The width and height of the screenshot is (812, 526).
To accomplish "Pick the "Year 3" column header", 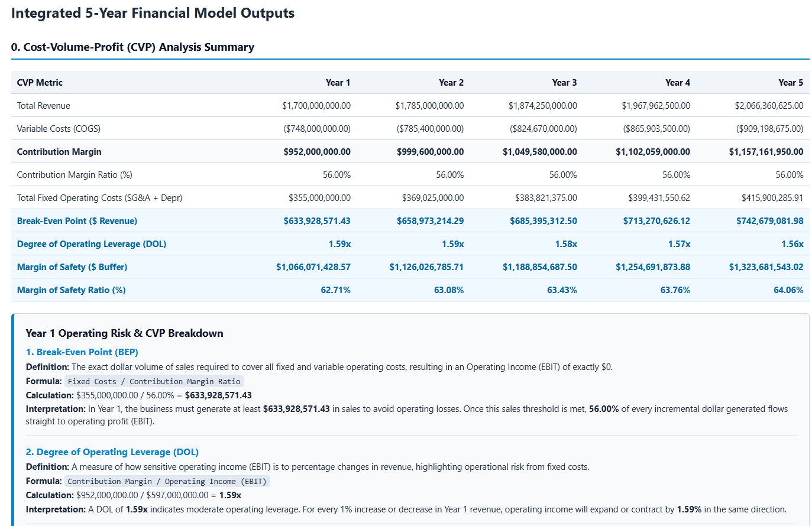I will pos(564,83).
